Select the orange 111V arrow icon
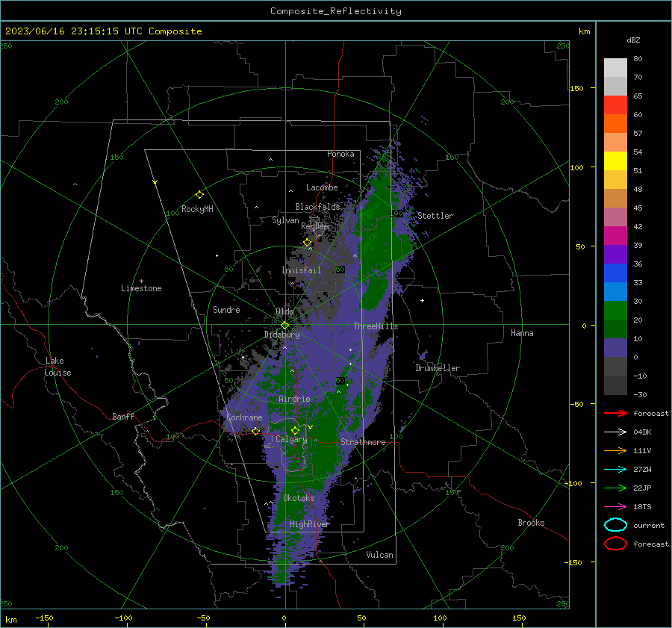The width and height of the screenshot is (672, 628). tap(615, 450)
